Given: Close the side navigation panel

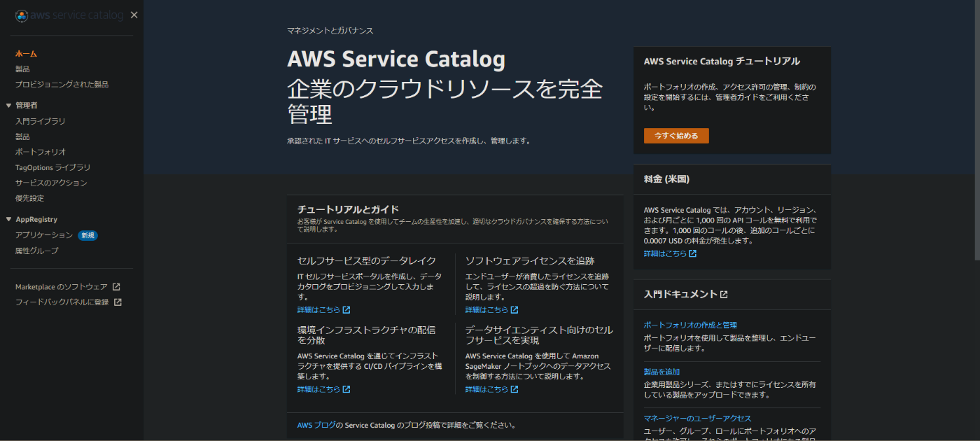Looking at the screenshot, I should pyautogui.click(x=134, y=15).
